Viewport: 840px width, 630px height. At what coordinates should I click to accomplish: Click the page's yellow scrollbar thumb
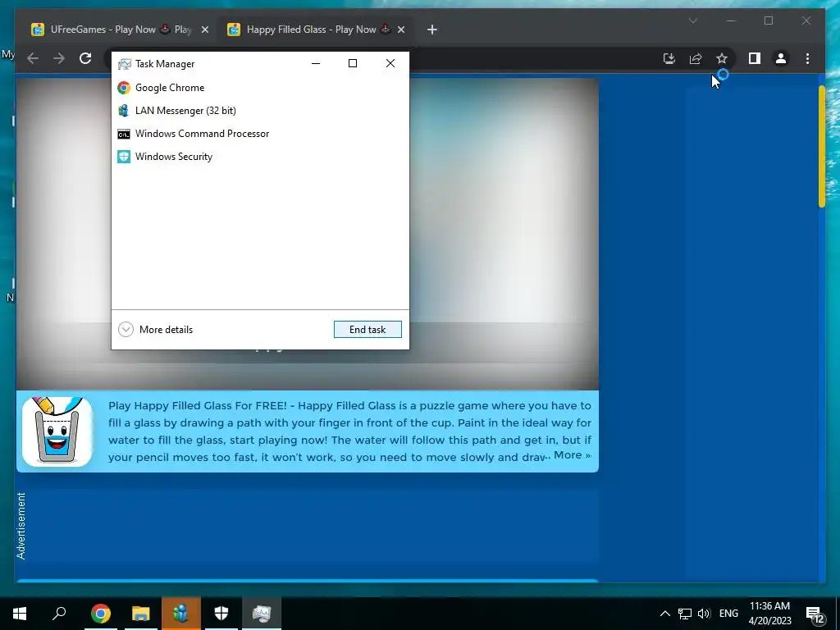822,146
